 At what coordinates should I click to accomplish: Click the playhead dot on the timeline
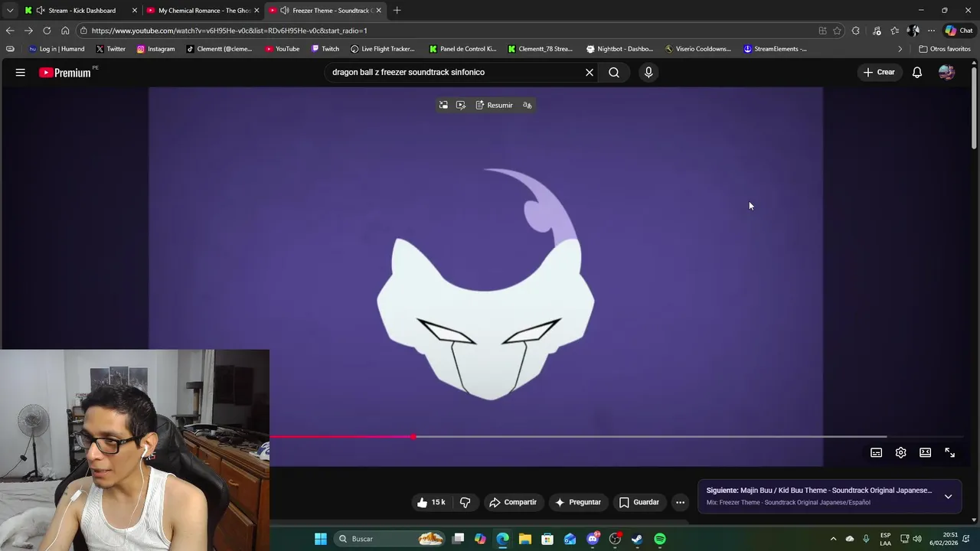(x=413, y=437)
